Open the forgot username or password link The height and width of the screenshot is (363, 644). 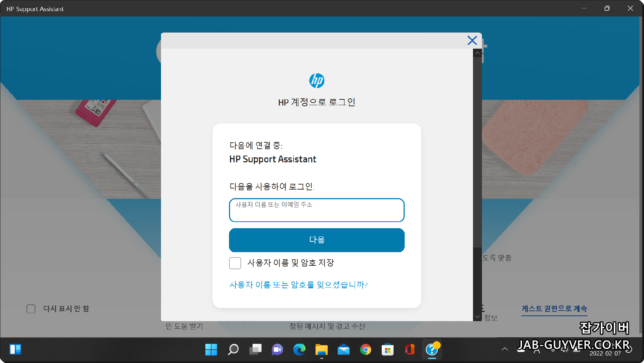tap(298, 285)
